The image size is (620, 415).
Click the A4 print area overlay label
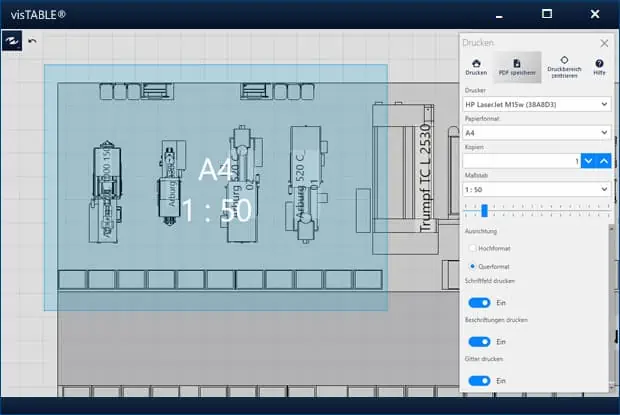pyautogui.click(x=215, y=170)
